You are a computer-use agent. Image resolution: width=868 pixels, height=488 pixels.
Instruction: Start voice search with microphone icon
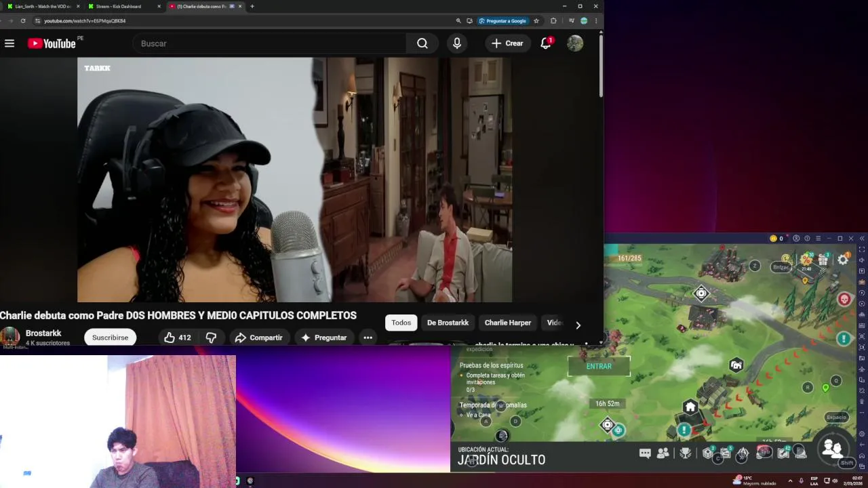pos(457,43)
